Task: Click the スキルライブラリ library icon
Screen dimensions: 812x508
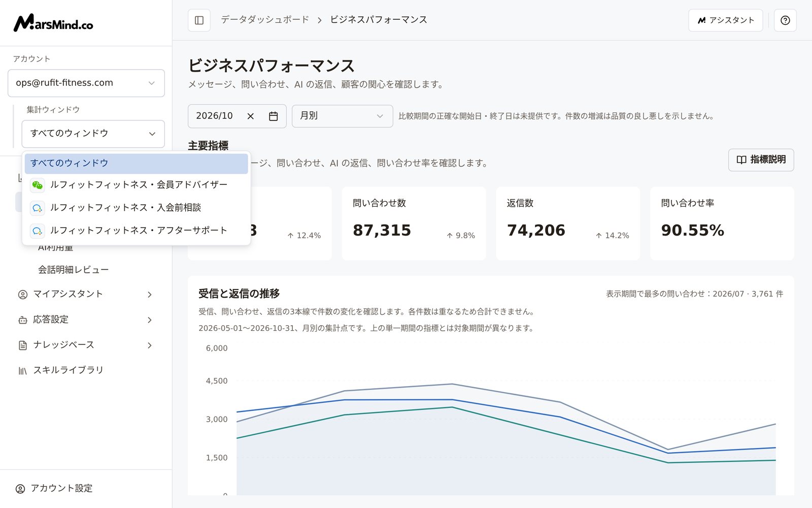Action: click(x=23, y=371)
